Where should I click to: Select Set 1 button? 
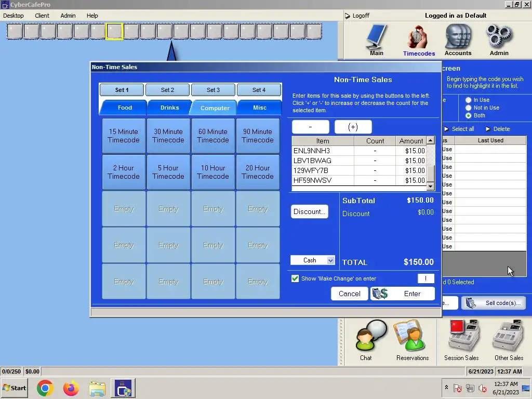tap(122, 90)
